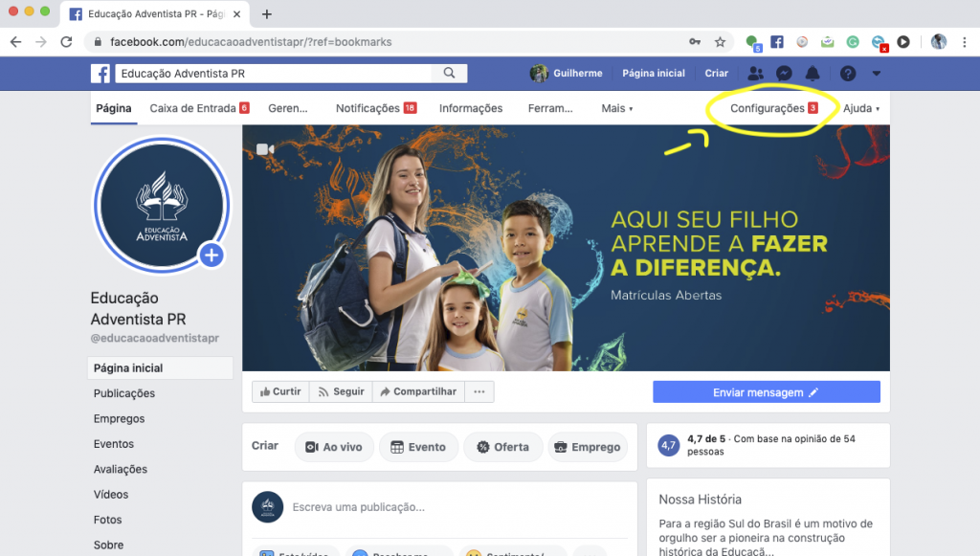980x556 pixels.
Task: Open the quick help question mark icon
Action: pos(848,74)
